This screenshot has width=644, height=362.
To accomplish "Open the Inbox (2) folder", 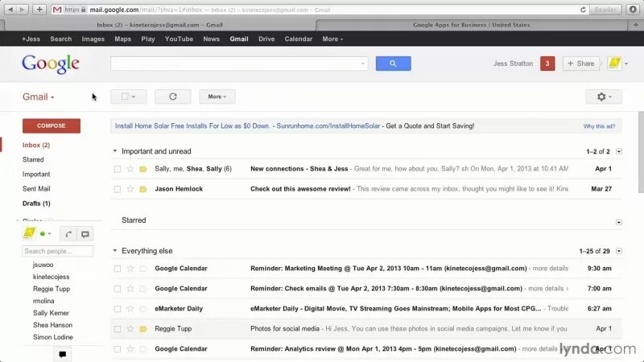I will click(36, 145).
